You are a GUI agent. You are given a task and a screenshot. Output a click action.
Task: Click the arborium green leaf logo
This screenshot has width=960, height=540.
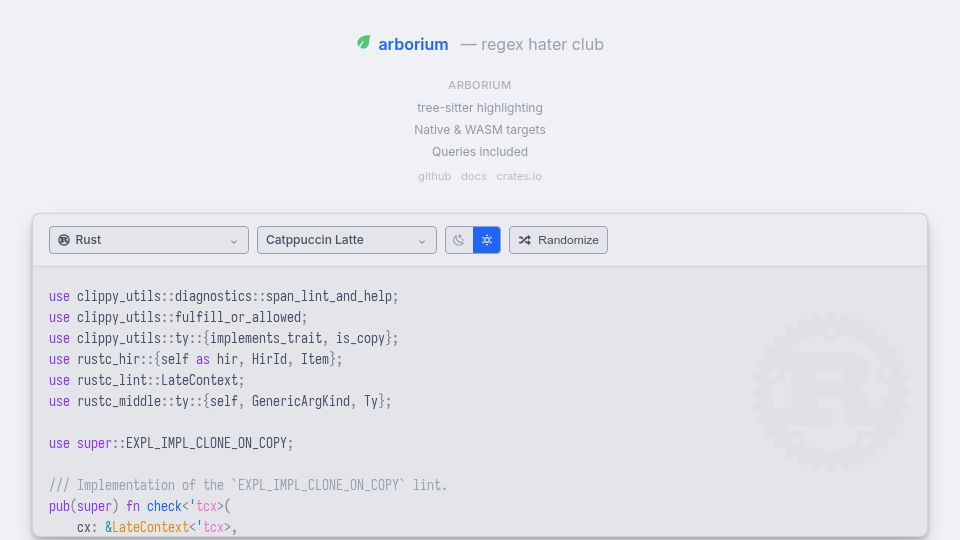[x=364, y=42]
